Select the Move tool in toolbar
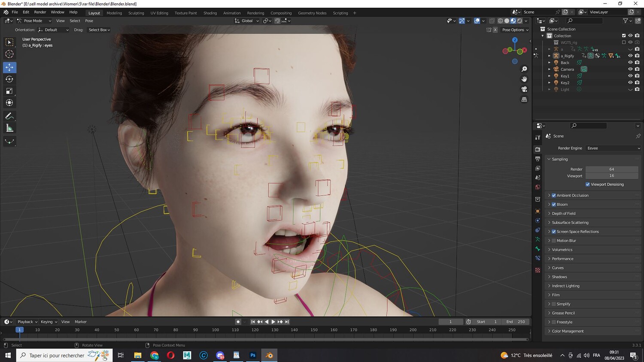Screen dimensions: 644x362 point(9,67)
